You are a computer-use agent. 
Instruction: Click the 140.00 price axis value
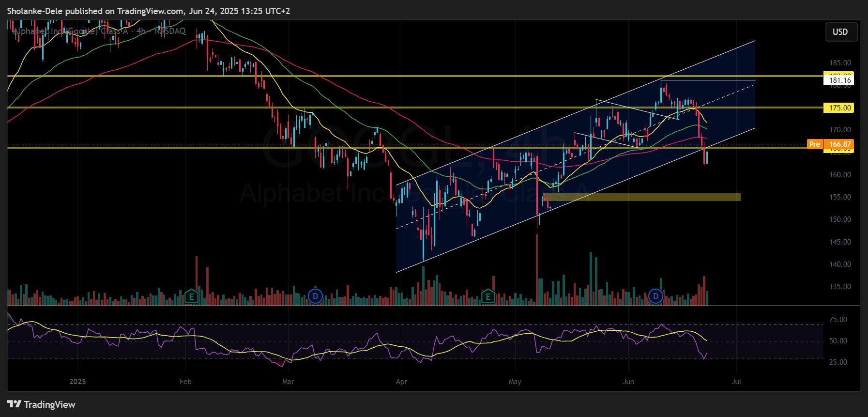coord(840,264)
